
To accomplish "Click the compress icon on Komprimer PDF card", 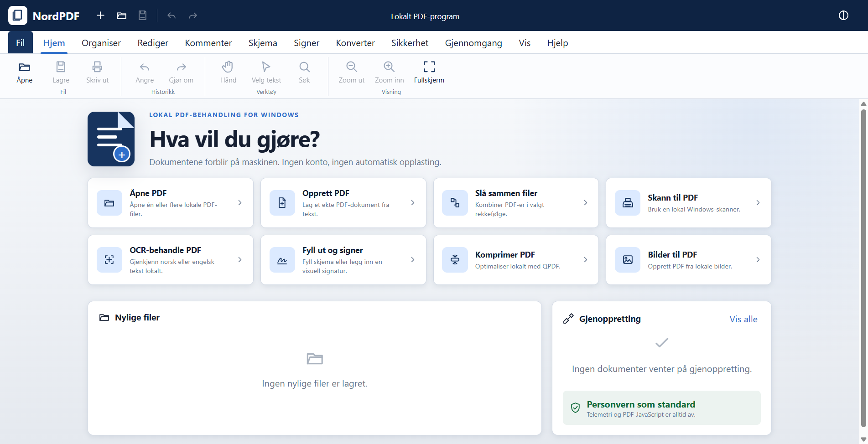I will tap(455, 260).
